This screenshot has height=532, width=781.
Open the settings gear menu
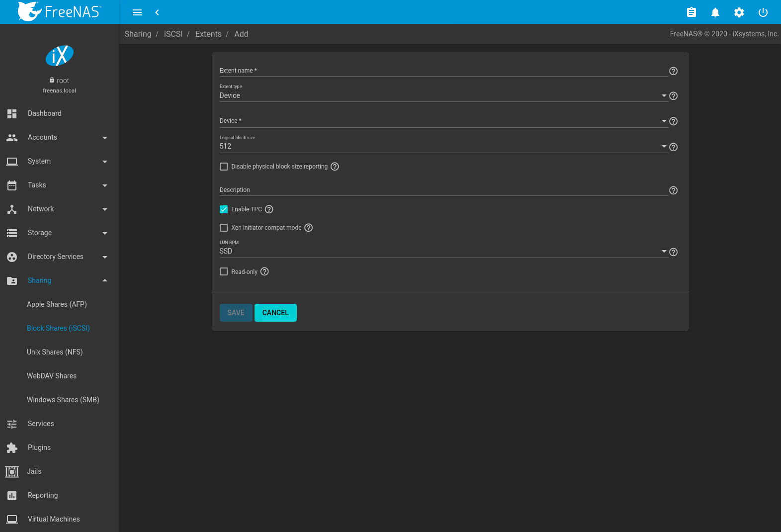coord(739,12)
